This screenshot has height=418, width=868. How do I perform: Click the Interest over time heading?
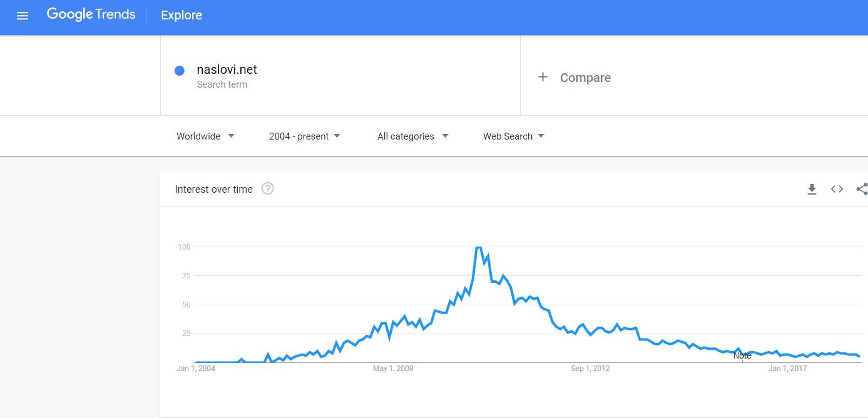(x=214, y=189)
